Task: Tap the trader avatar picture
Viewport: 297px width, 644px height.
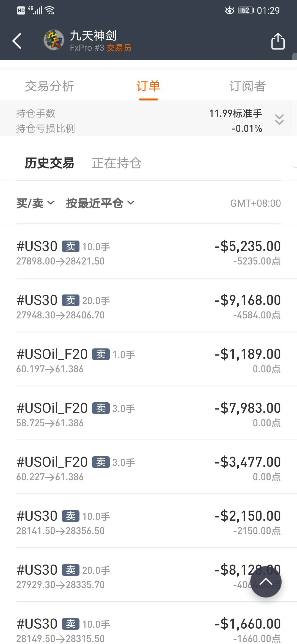Action: [x=54, y=40]
